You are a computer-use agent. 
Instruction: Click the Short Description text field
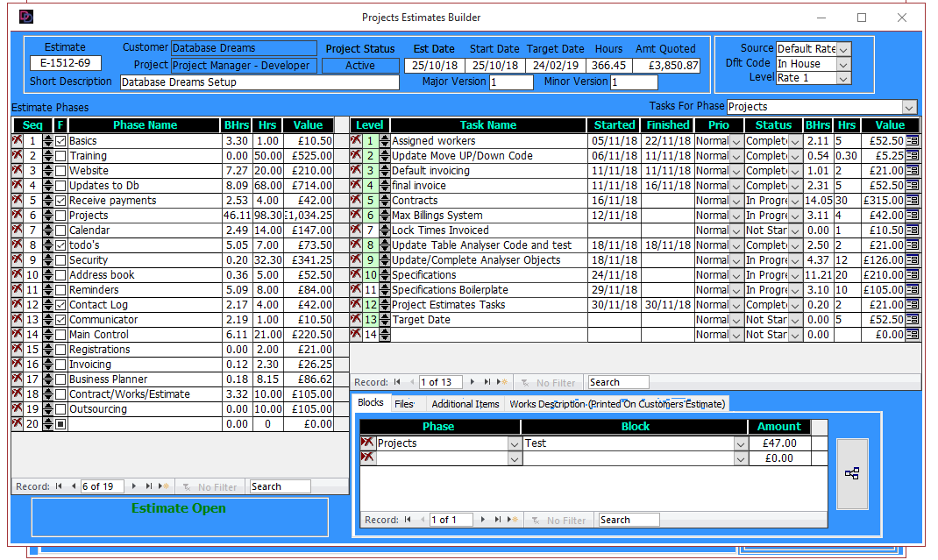(x=259, y=82)
